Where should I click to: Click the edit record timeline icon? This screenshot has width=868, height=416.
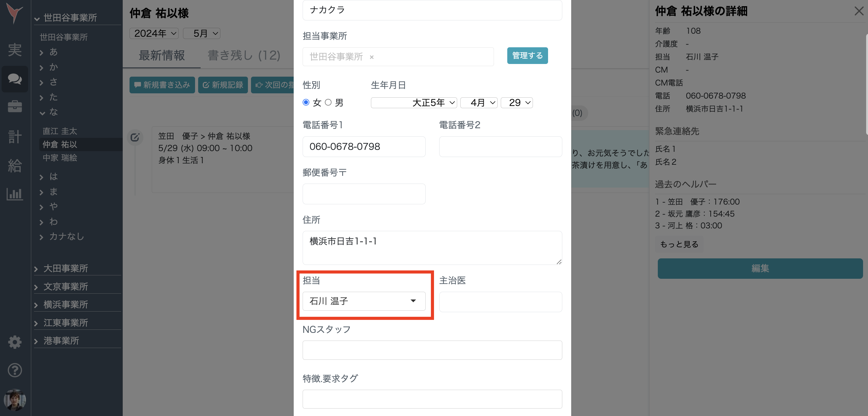[x=135, y=137]
